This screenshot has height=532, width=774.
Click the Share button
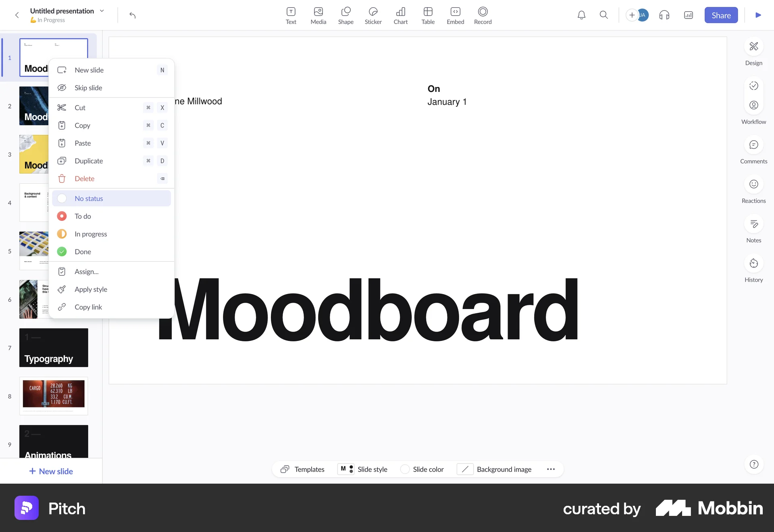click(x=721, y=15)
